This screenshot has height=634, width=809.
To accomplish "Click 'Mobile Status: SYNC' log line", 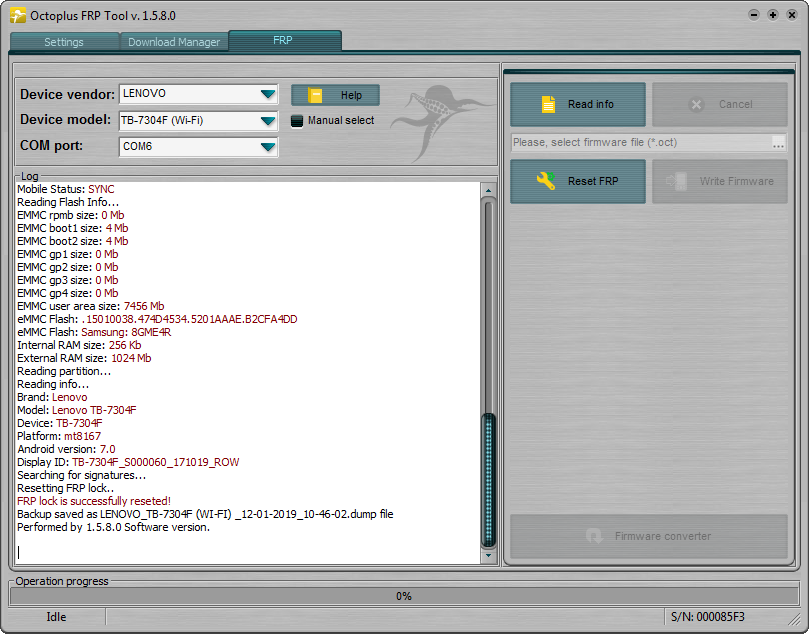I will [x=66, y=189].
